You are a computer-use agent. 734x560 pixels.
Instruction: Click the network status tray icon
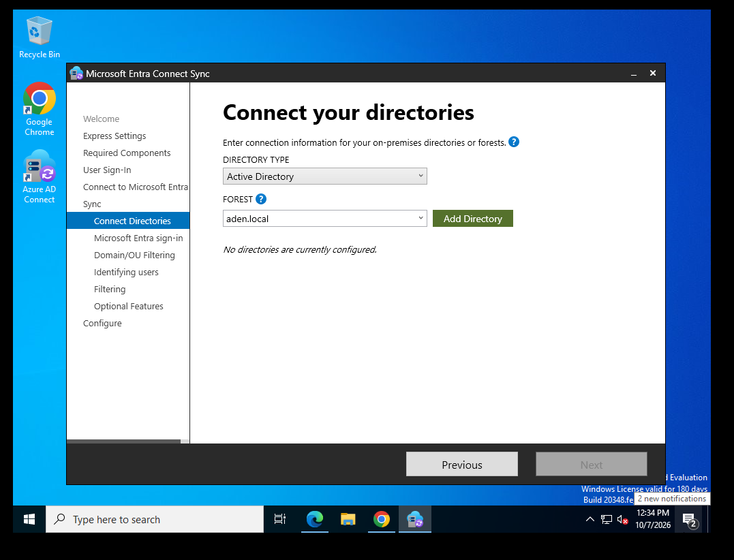tap(606, 519)
